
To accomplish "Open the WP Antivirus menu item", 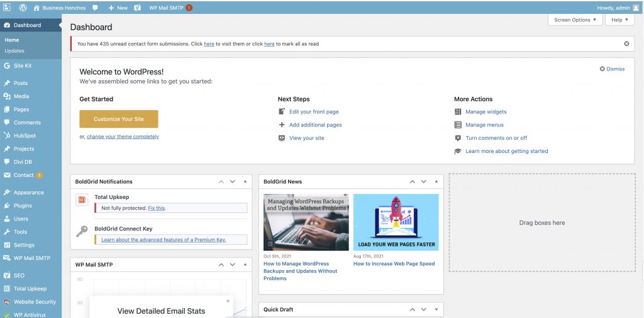I will (x=31, y=315).
